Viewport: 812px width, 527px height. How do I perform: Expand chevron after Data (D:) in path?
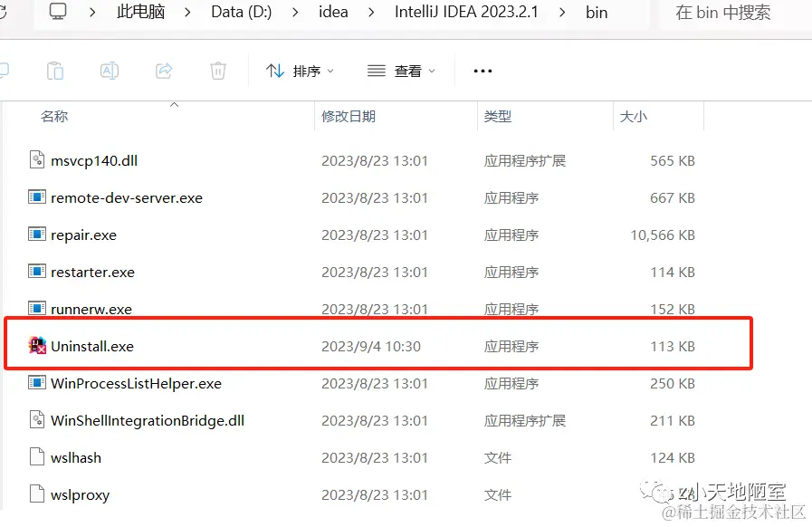pos(295,12)
